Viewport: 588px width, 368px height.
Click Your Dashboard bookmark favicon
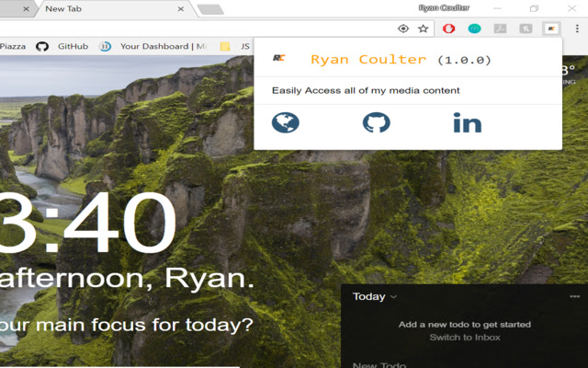coord(105,47)
